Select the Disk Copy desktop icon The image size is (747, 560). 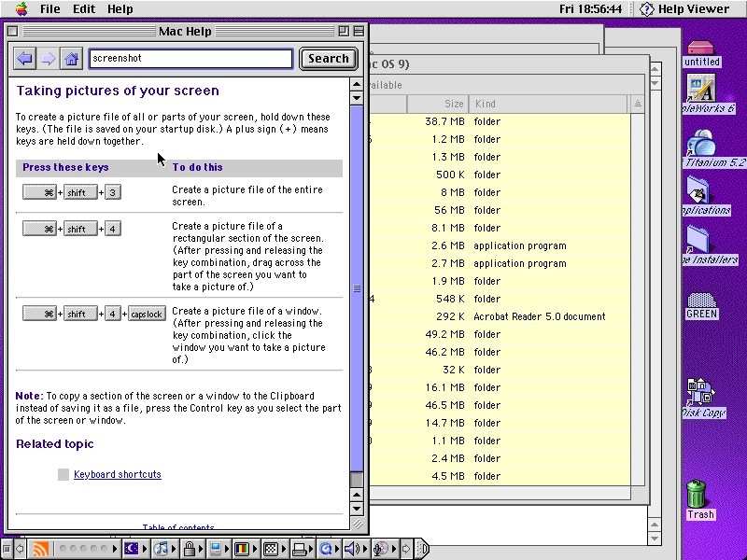tap(699, 393)
